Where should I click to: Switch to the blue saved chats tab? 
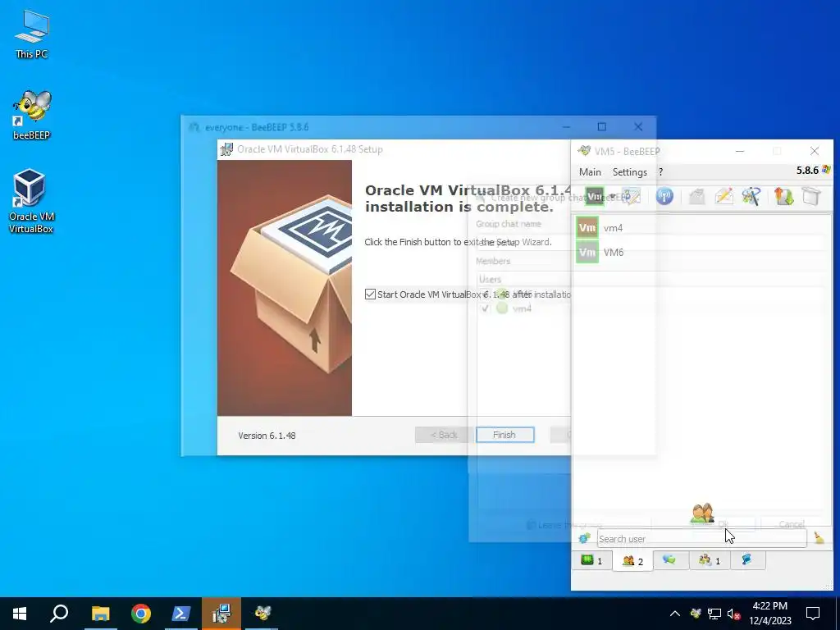(747, 560)
